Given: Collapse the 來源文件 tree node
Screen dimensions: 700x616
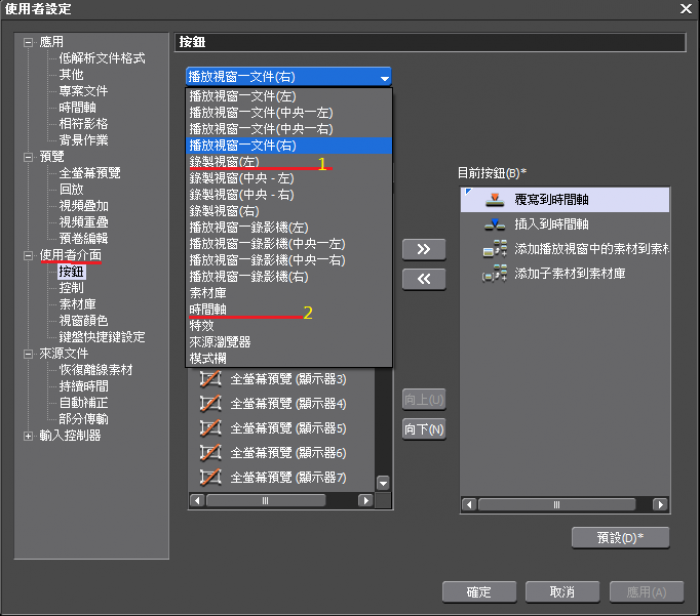Looking at the screenshot, I should point(28,353).
